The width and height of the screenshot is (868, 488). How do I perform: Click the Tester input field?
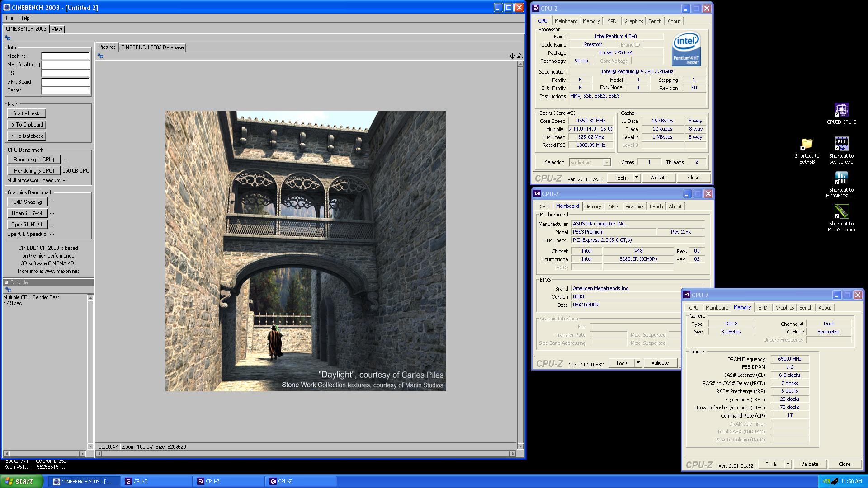(x=66, y=90)
